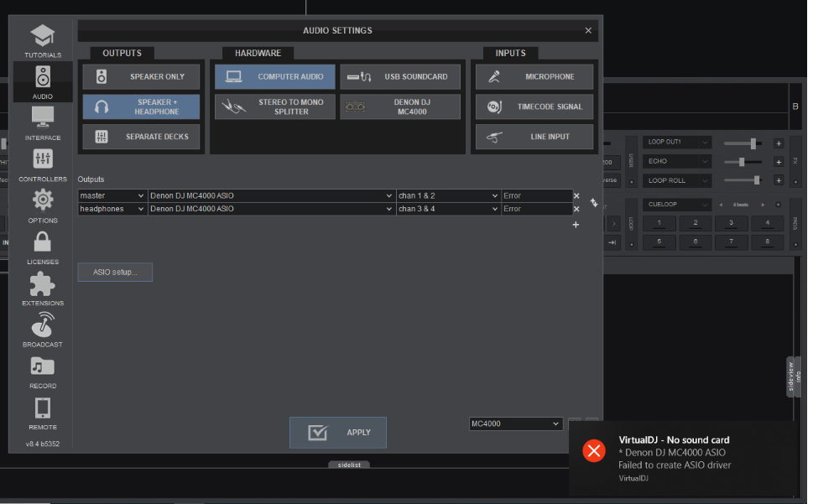Viewport: 813px width, 504px height.
Task: Open the master output type dropdown
Action: tap(112, 195)
